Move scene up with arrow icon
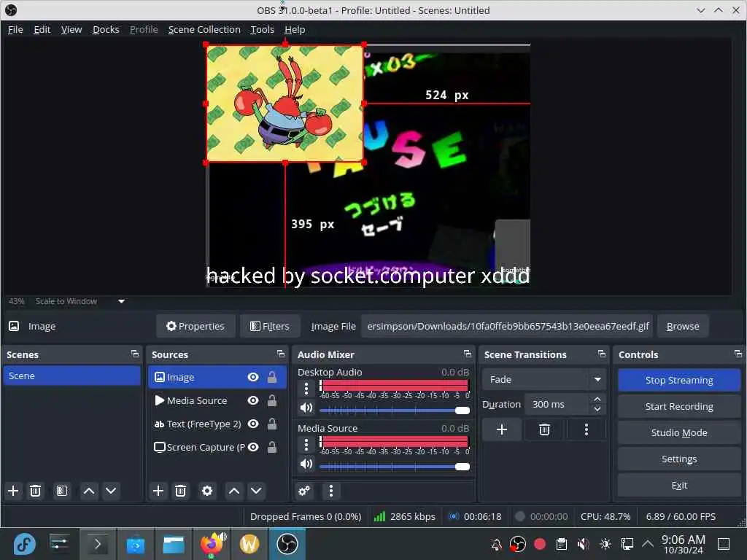Screen dimensions: 747x560 coord(89,491)
